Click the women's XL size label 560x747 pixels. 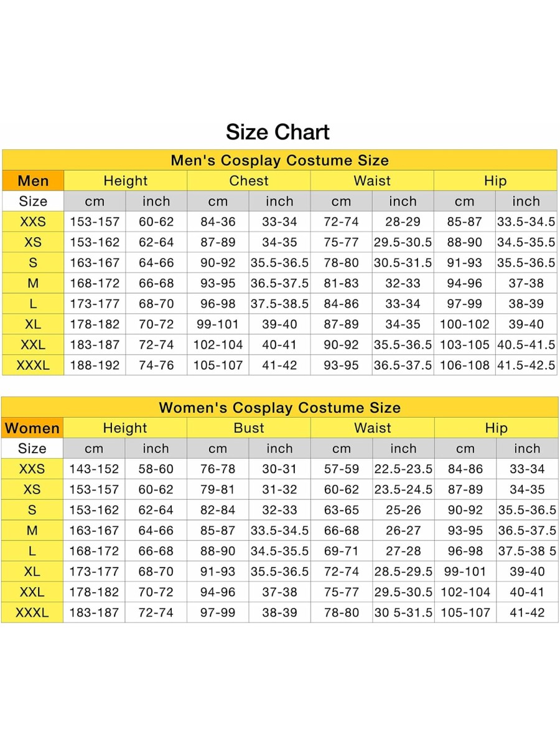coord(32,571)
